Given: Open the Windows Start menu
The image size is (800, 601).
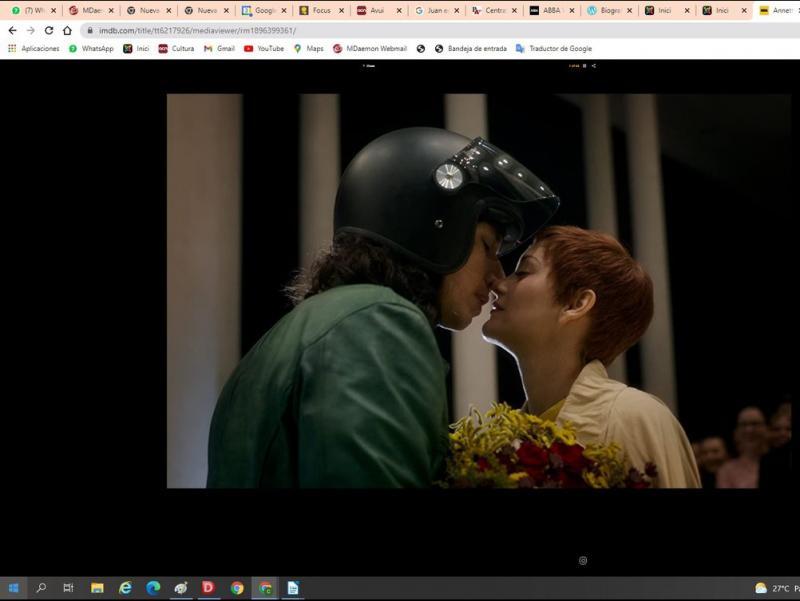Looking at the screenshot, I should pos(13,588).
